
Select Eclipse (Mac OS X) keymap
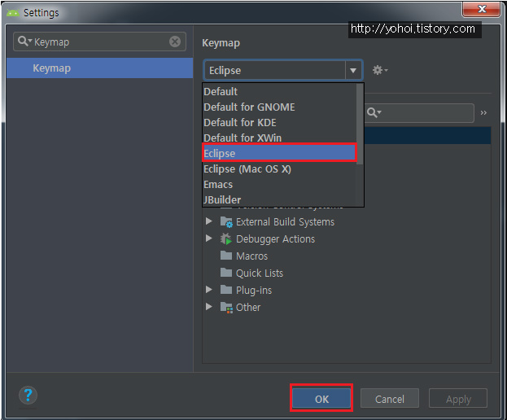tap(279, 169)
